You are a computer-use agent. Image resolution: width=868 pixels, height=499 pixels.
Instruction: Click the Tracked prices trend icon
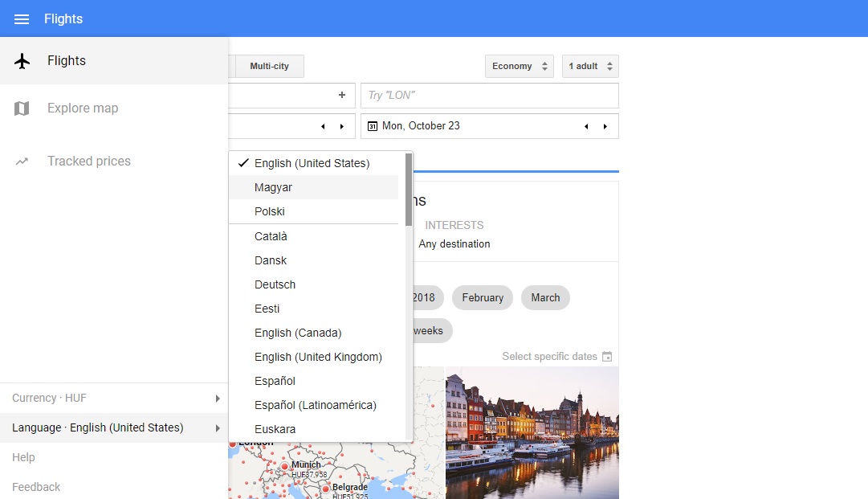point(22,162)
